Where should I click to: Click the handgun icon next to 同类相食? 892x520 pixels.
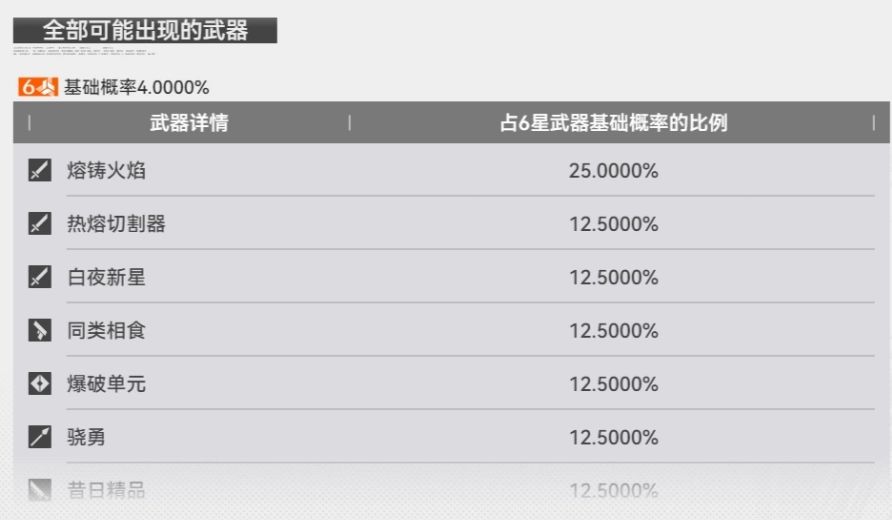pos(39,330)
